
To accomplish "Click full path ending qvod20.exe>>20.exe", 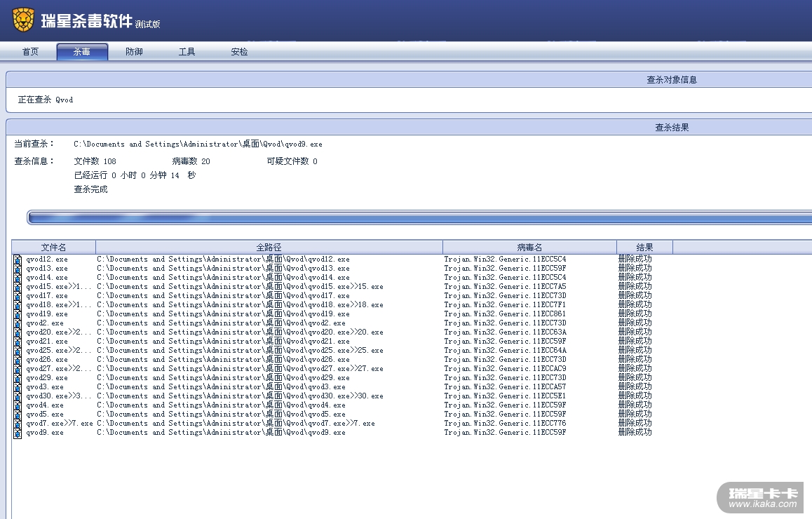I will (x=240, y=332).
